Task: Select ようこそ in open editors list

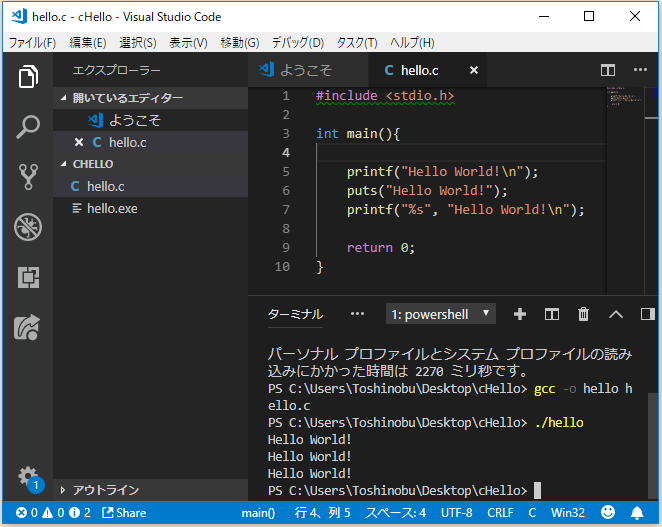Action: [150, 120]
